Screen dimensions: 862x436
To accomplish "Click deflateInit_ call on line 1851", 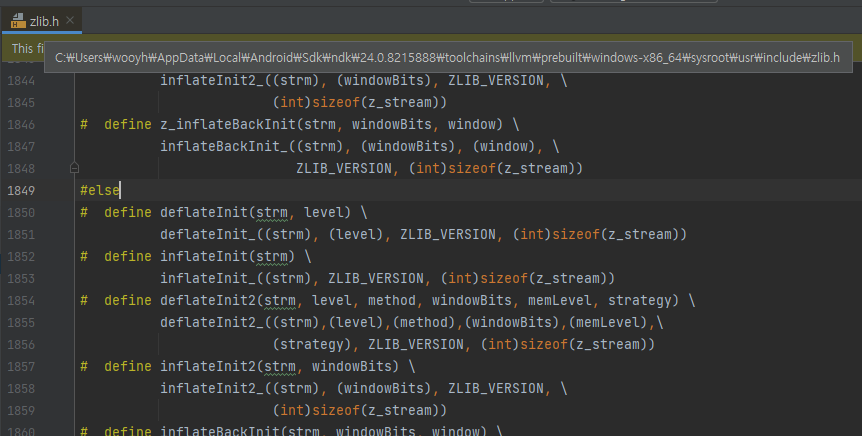I will [208, 234].
